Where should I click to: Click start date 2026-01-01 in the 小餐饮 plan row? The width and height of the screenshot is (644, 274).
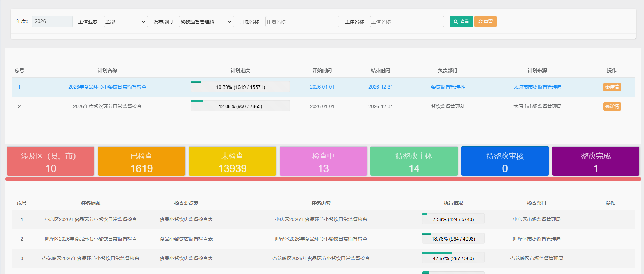[322, 87]
